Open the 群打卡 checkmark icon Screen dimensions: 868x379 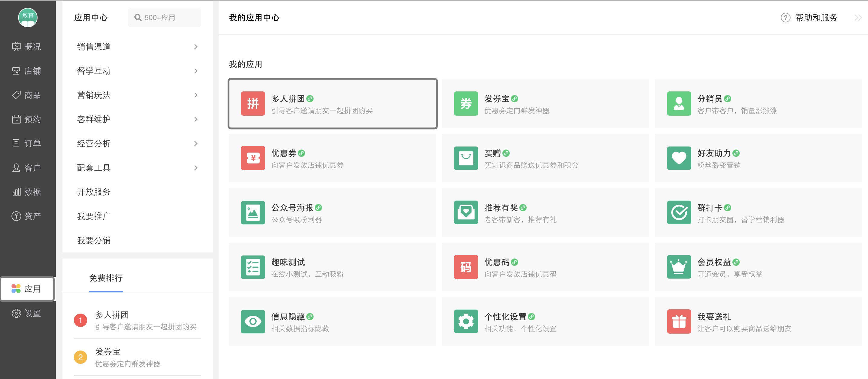[679, 213]
